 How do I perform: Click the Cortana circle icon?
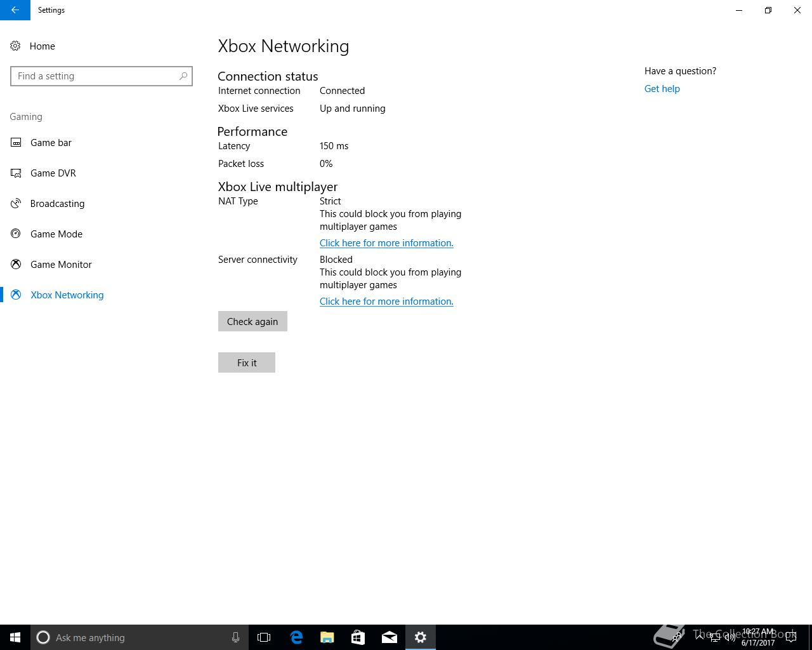click(43, 637)
